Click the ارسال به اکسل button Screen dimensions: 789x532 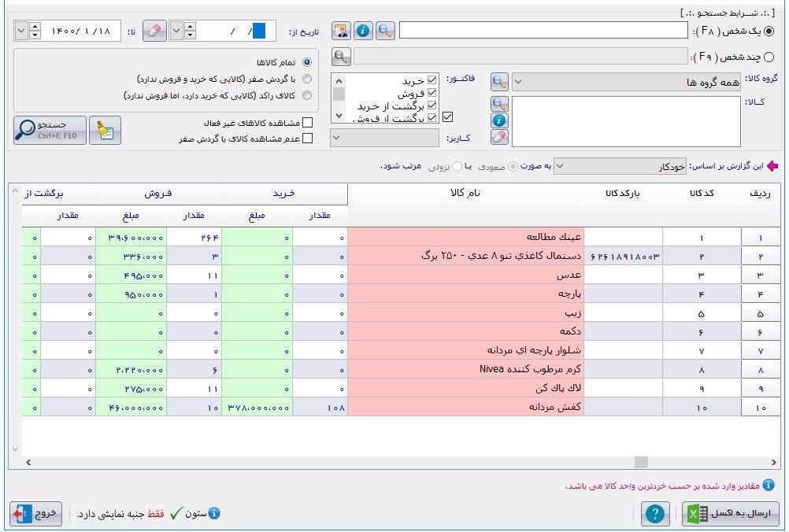[731, 514]
